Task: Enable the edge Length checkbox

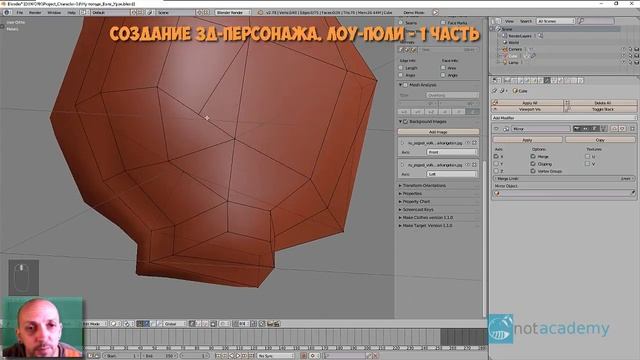Action: [401, 68]
